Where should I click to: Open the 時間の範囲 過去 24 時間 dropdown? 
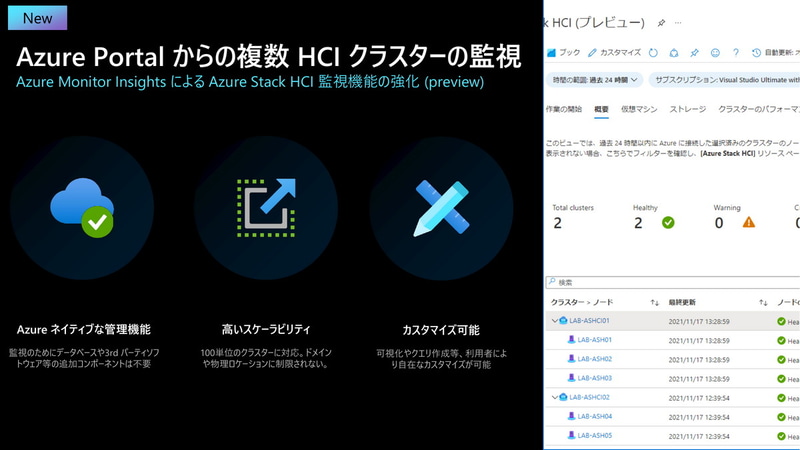[x=594, y=80]
